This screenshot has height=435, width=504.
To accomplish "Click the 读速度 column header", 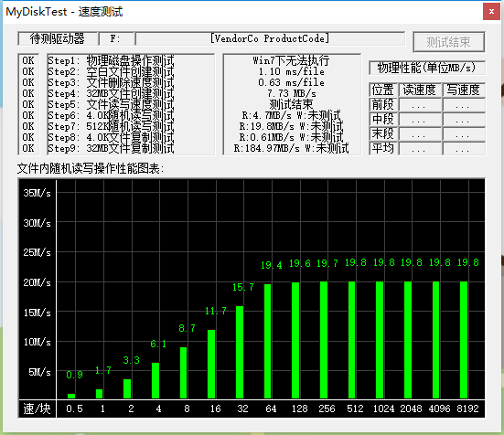I will pos(420,90).
